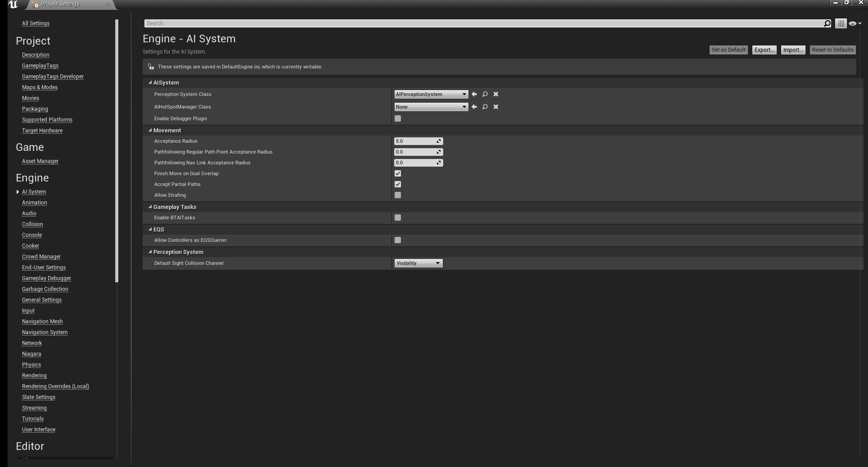Viewport: 868px width, 467px height.
Task: Click the Import... button
Action: point(793,50)
